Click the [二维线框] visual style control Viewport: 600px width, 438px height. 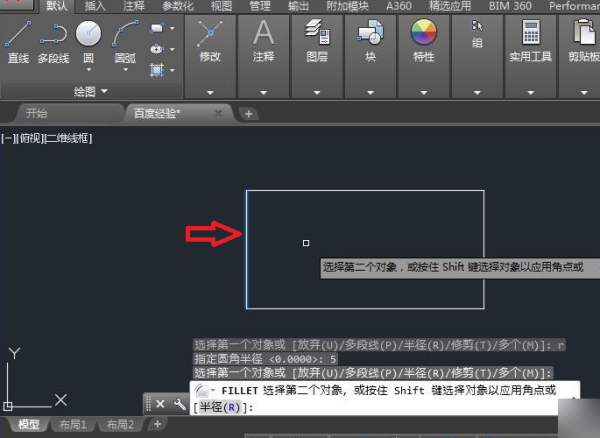pyautogui.click(x=68, y=138)
